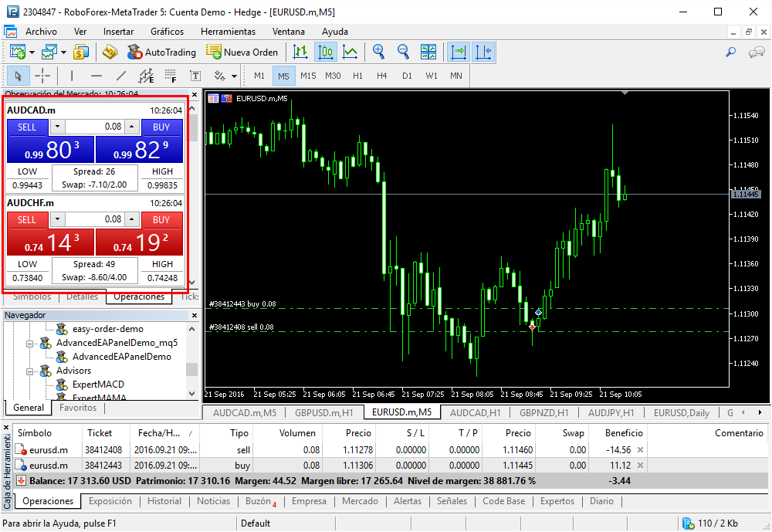Toggle chart auto scroll icon

pyautogui.click(x=459, y=52)
